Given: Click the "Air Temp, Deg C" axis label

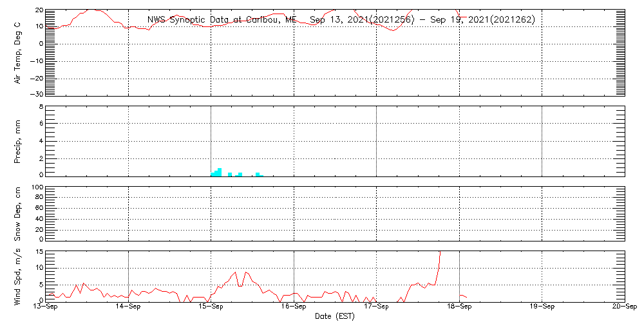Looking at the screenshot, I should tap(19, 52).
